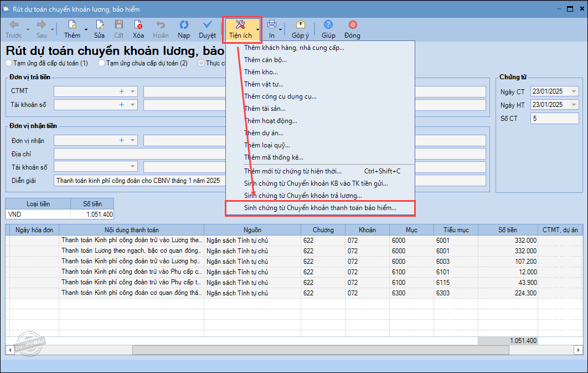Choose Thêm kho menu item

tap(320, 72)
